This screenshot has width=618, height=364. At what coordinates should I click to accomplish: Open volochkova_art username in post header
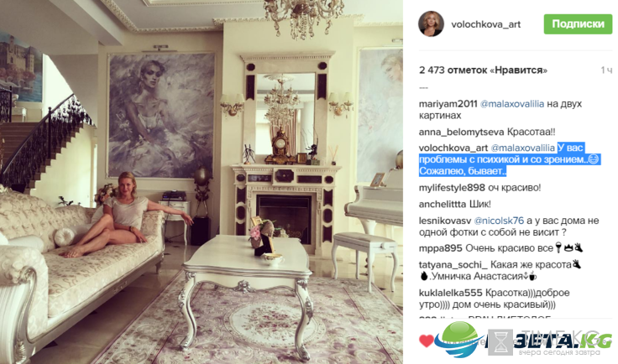tap(485, 24)
